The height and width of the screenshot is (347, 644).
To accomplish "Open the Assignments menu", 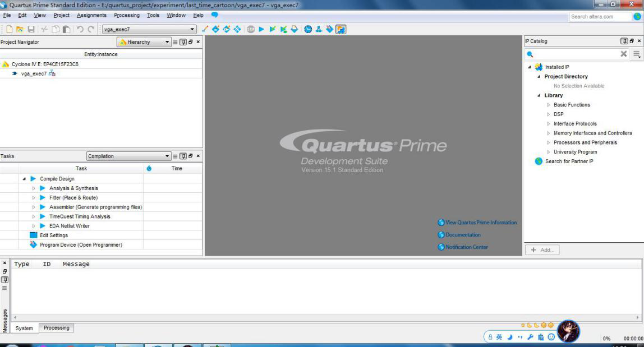I will click(x=91, y=15).
